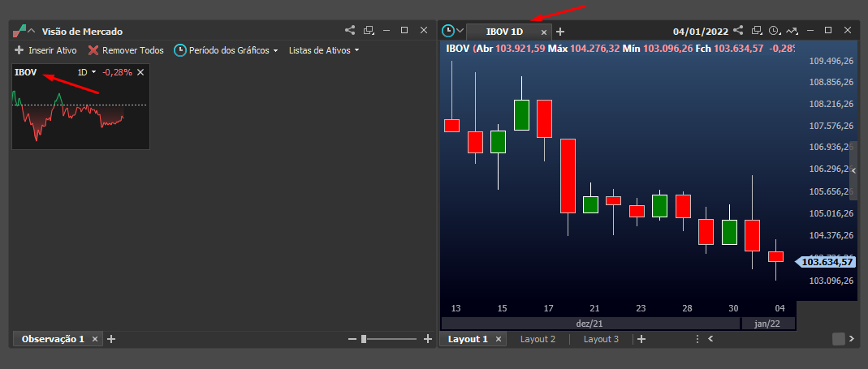Switch to the Layout 1 tab
Screen dimensions: 868x369
(468, 339)
